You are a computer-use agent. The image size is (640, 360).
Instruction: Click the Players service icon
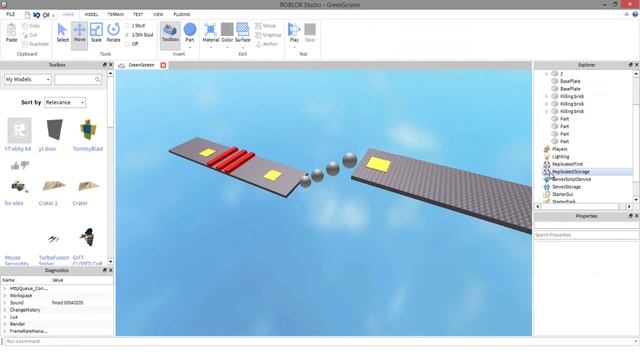point(547,149)
